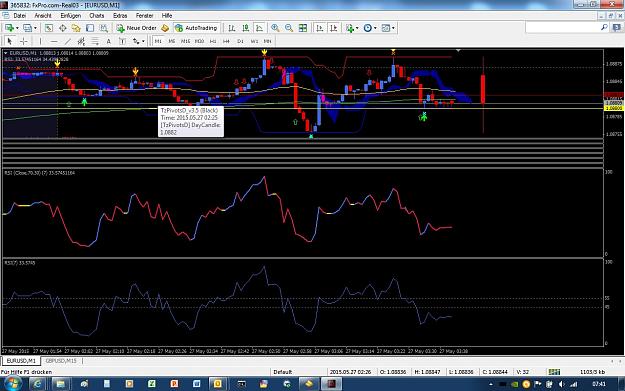625x391 pixels.
Task: Switch to line chart display
Action: [x=259, y=28]
